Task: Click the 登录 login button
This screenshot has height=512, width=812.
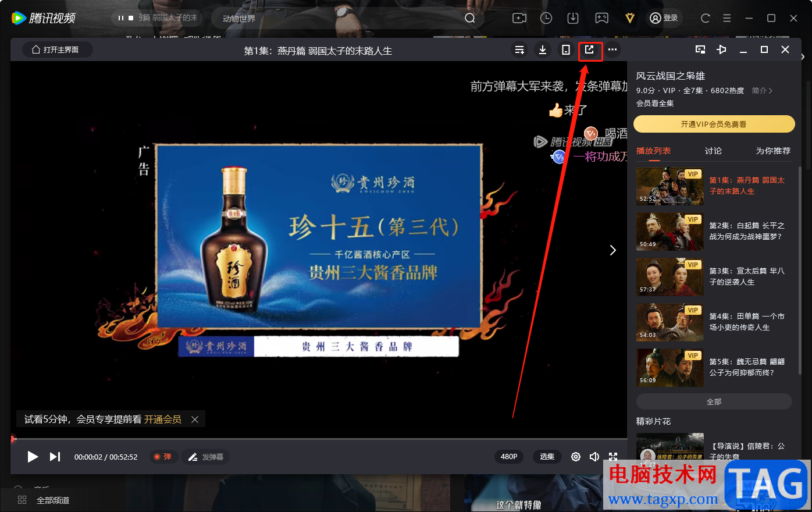Action: click(x=664, y=18)
